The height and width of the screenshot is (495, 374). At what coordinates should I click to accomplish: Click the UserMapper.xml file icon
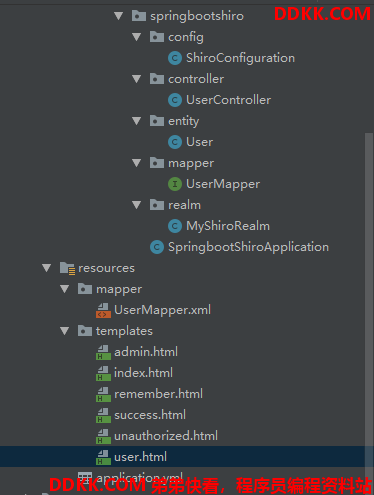(103, 310)
